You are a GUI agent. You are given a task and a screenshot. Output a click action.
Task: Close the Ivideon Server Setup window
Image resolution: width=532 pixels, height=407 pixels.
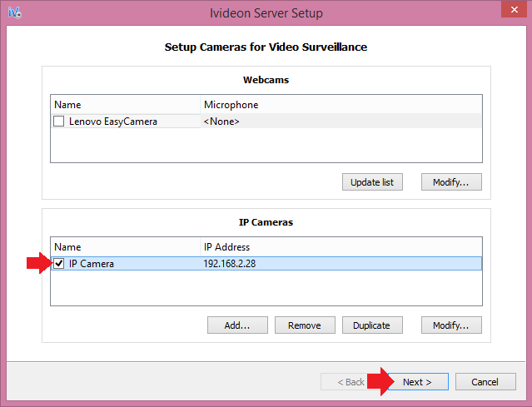514,9
